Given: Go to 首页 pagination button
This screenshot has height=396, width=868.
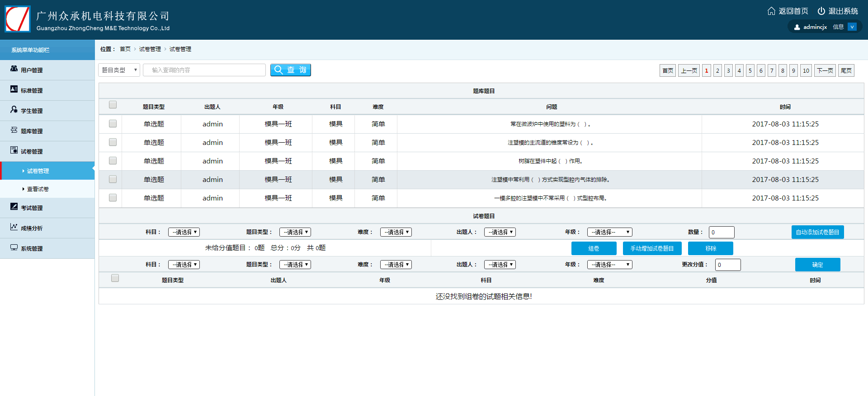Looking at the screenshot, I should tap(668, 70).
